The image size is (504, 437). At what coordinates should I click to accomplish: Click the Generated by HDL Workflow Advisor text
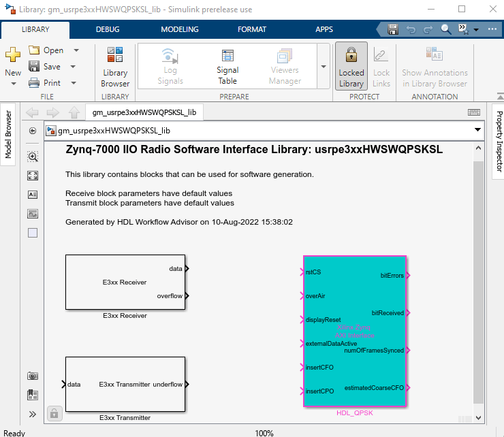(x=179, y=222)
